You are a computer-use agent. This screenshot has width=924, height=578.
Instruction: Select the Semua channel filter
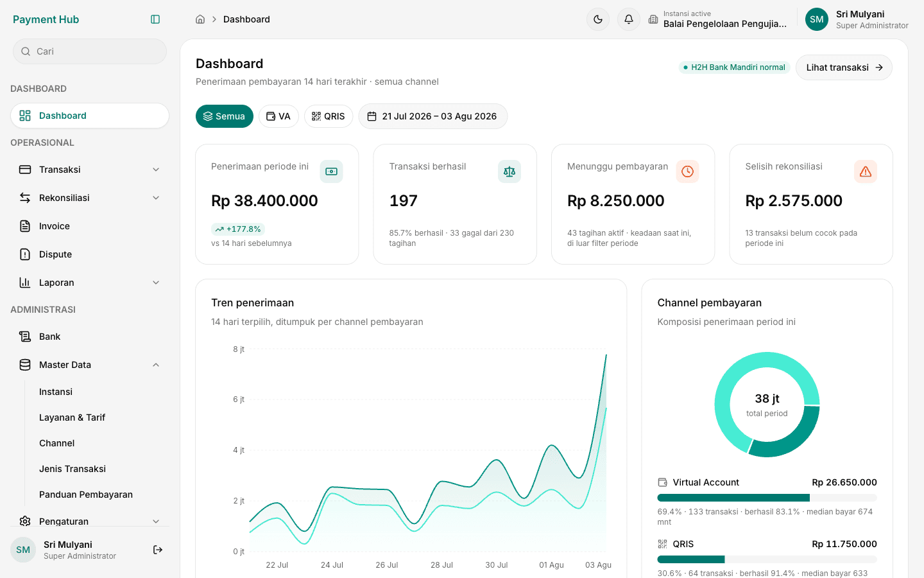[x=225, y=116]
